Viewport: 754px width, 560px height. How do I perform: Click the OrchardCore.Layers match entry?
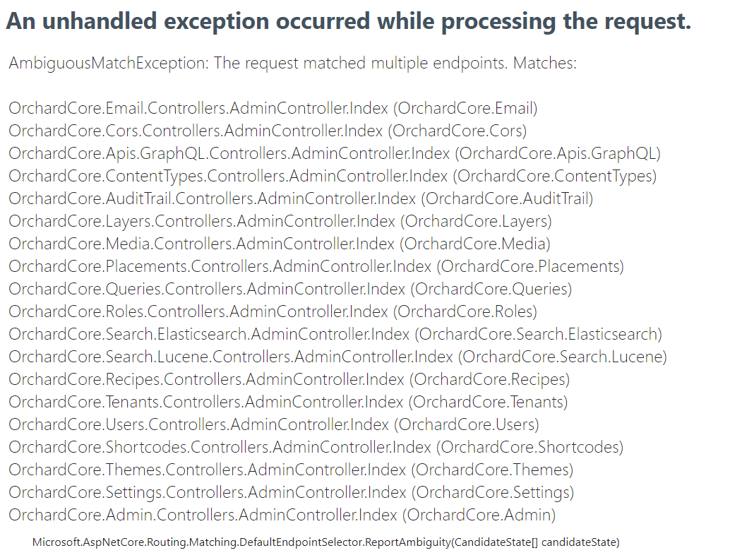tap(280, 222)
